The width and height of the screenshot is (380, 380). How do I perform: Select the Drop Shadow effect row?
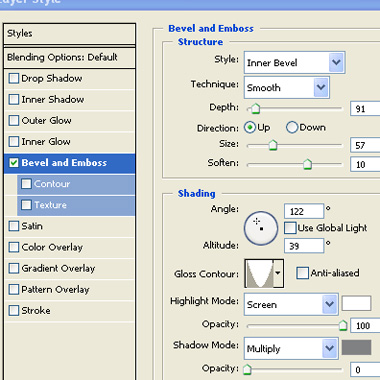click(70, 79)
